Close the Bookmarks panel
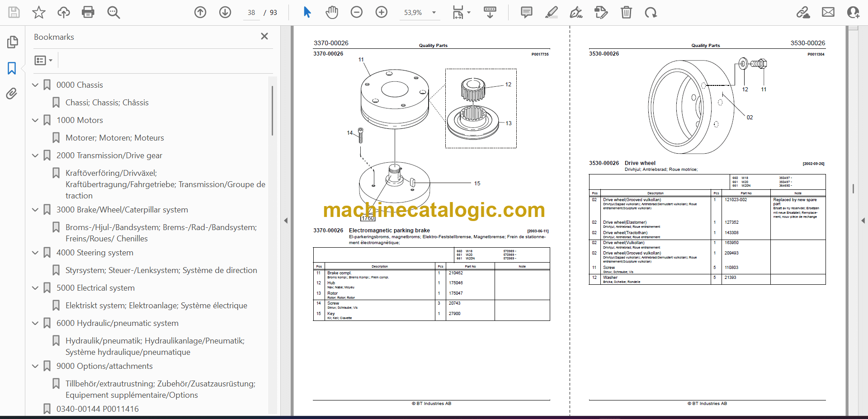The width and height of the screenshot is (868, 419). coord(264,36)
